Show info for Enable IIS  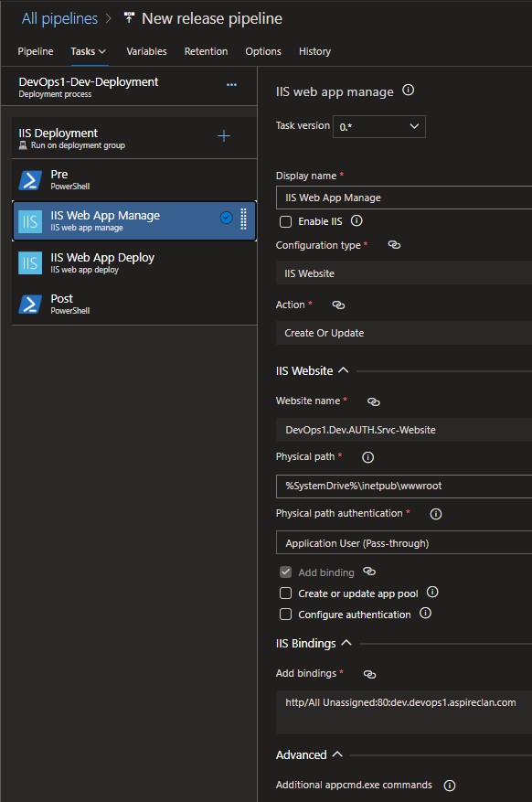tap(356, 220)
